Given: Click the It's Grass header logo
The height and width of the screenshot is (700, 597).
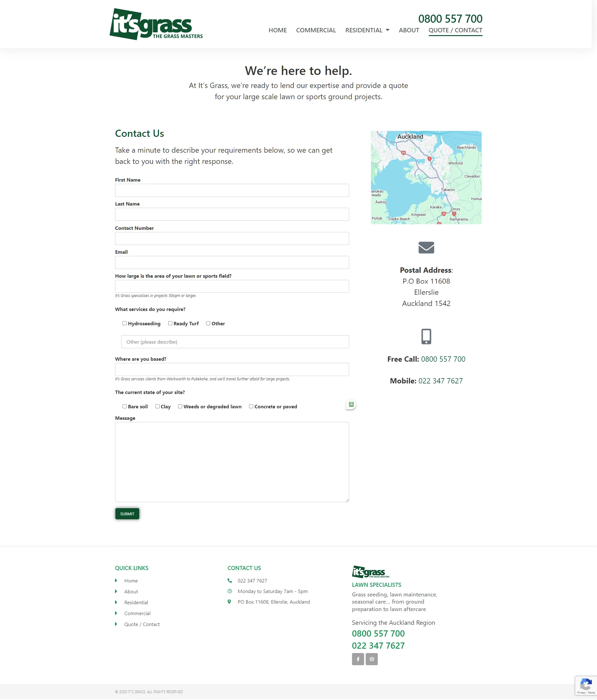Looking at the screenshot, I should pos(156,24).
